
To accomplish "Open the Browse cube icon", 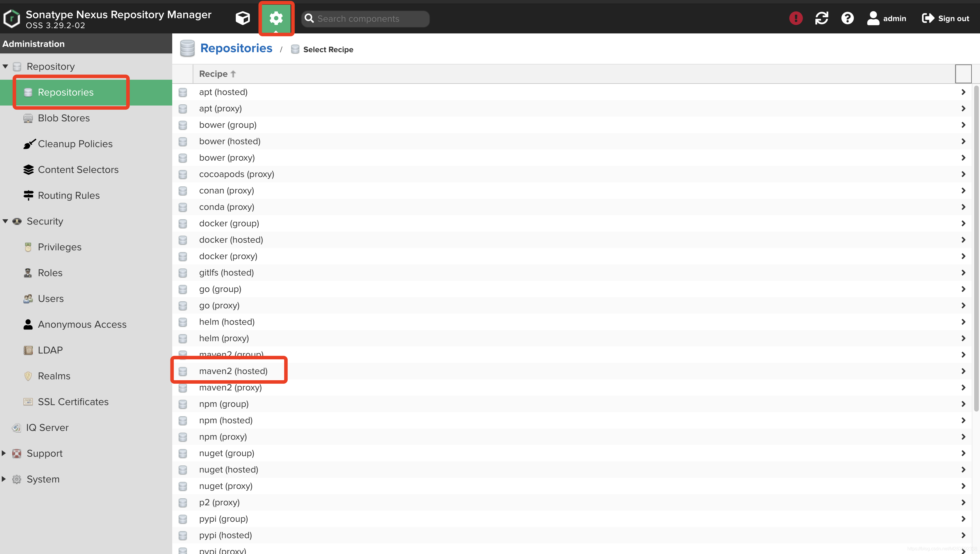I will point(242,18).
